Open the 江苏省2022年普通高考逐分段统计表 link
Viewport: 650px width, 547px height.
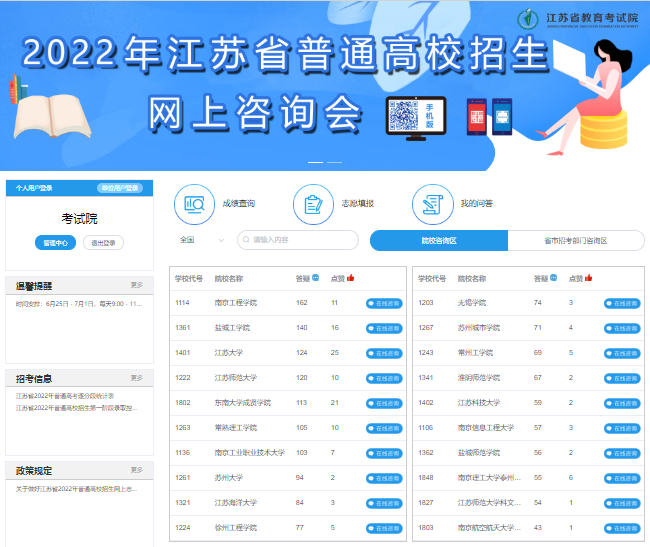tap(65, 396)
